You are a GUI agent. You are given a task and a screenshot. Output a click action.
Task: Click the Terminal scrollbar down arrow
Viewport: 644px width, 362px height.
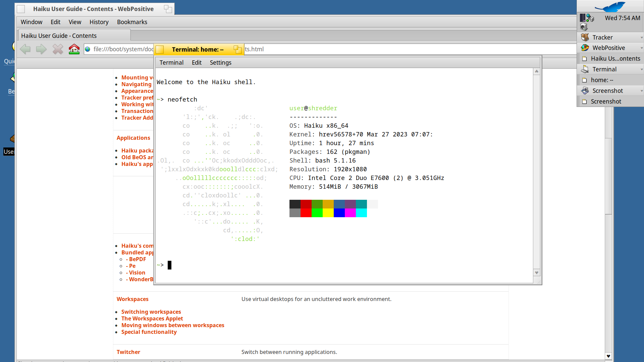click(x=537, y=273)
